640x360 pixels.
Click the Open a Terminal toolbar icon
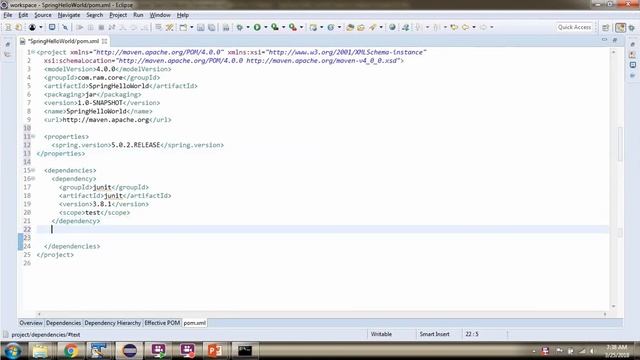(52, 27)
